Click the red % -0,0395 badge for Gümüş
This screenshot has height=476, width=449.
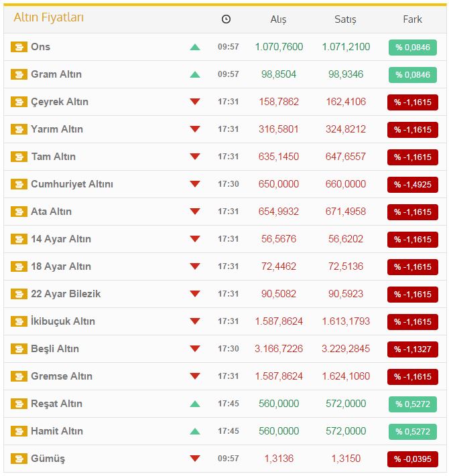point(412,459)
